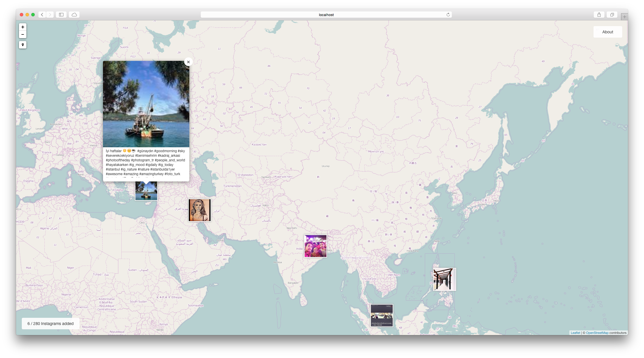The height and width of the screenshot is (358, 644).
Task: Click the '6 / 280 Instagrams added' status
Action: click(50, 324)
